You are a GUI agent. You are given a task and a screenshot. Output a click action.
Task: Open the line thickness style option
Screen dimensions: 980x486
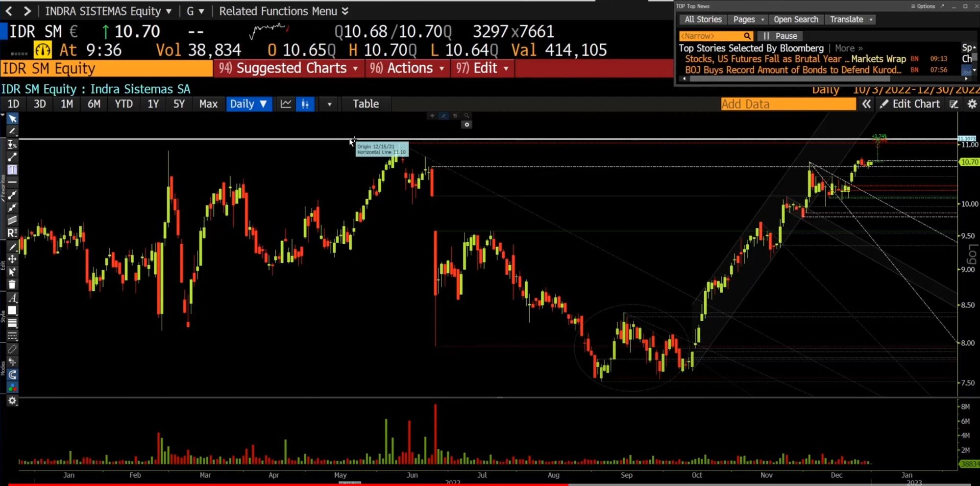click(12, 323)
